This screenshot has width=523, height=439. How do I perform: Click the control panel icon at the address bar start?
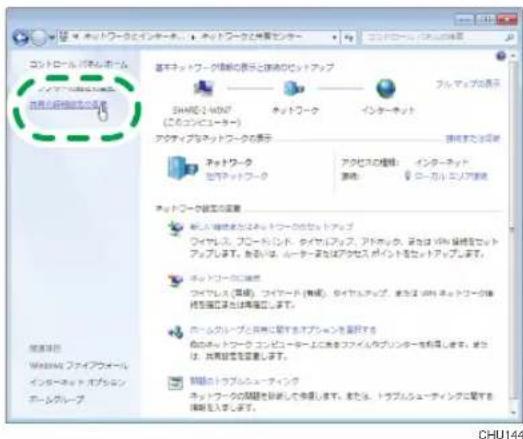[63, 37]
